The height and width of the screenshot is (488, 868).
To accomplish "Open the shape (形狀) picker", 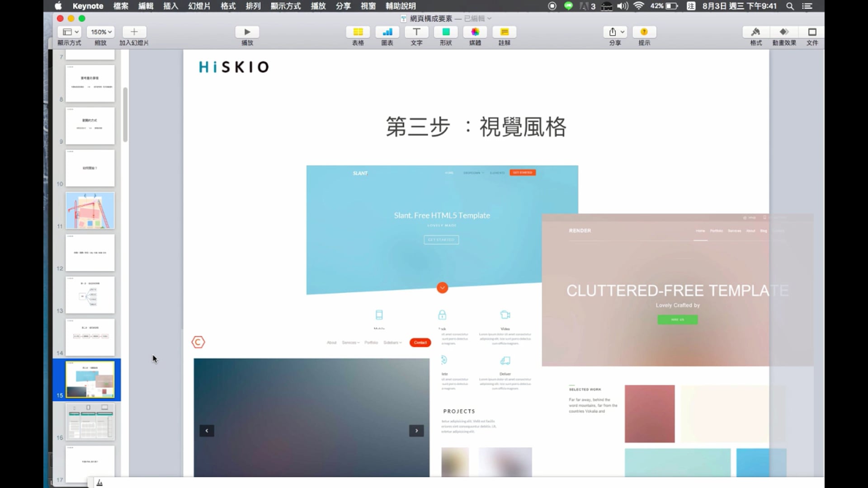I will pos(446,32).
